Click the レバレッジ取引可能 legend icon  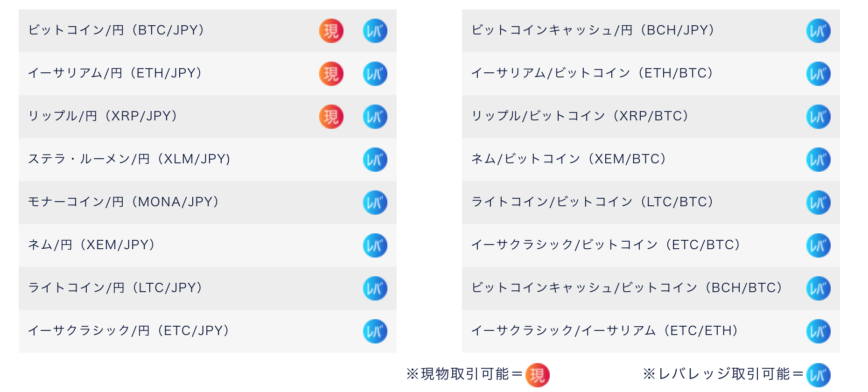click(x=819, y=375)
